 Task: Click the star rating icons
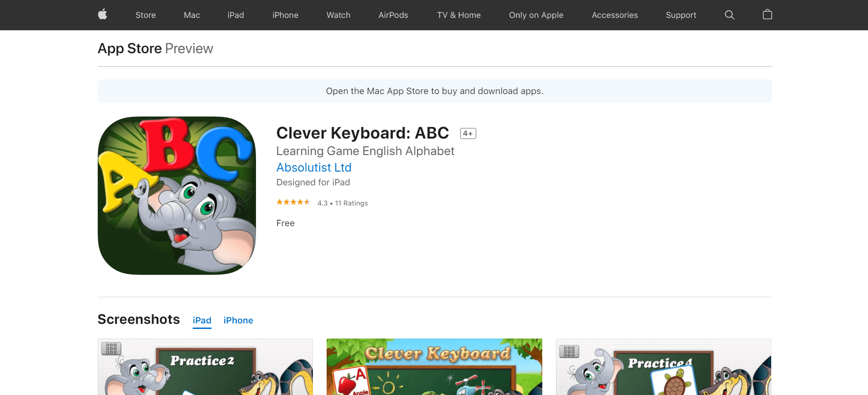293,202
